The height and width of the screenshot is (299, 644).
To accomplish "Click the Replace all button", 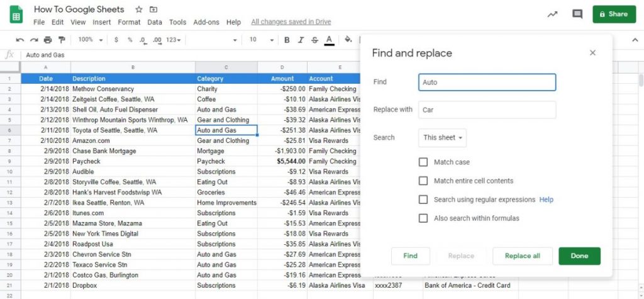I will (x=522, y=256).
